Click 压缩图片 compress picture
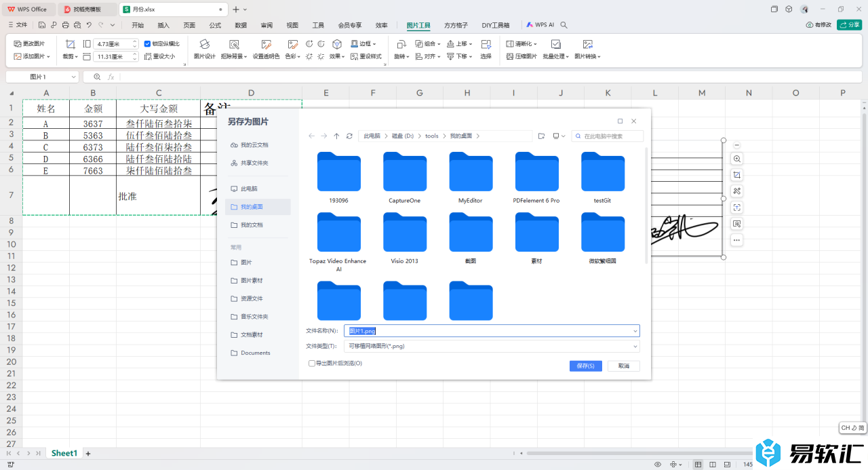 coord(521,56)
